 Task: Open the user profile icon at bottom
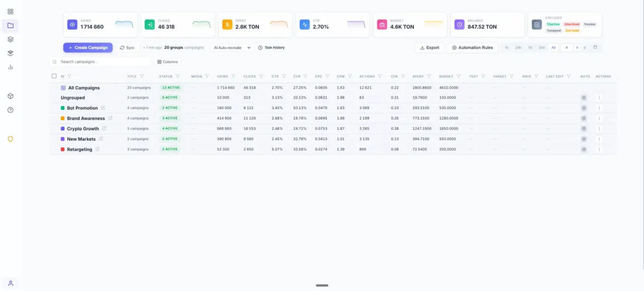click(x=11, y=283)
